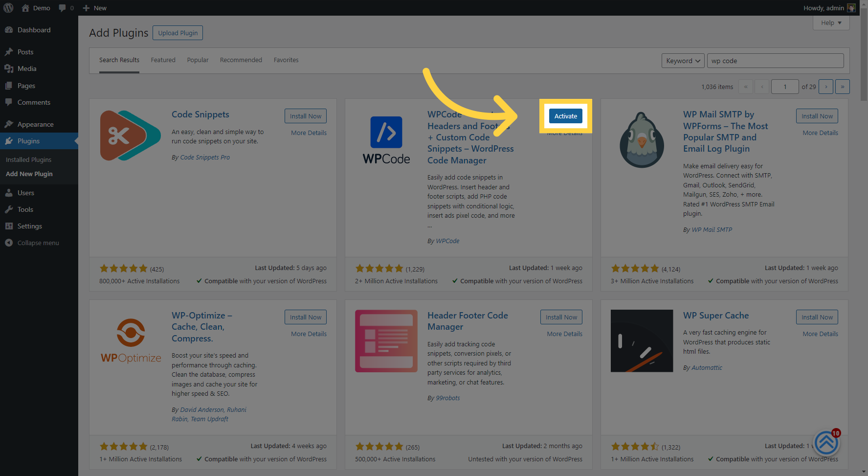Open the WP-Optimize plugin title
868x476 pixels.
tap(202, 327)
